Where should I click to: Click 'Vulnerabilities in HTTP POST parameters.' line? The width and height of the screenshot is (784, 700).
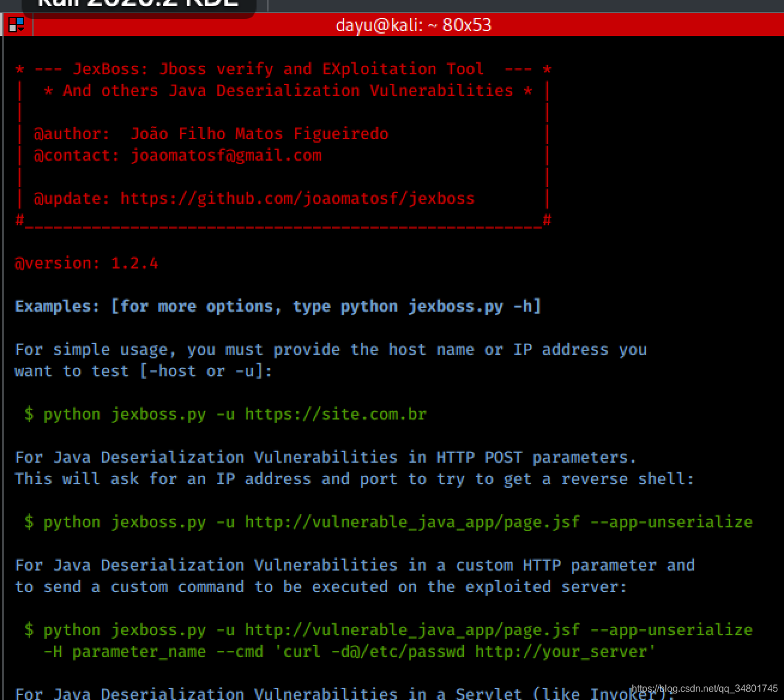[326, 457]
